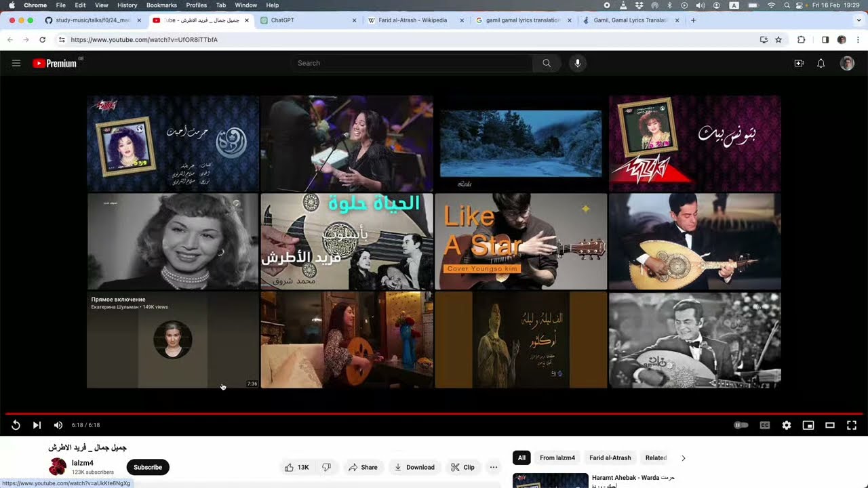
Task: Open player settings gear
Action: (x=787, y=425)
